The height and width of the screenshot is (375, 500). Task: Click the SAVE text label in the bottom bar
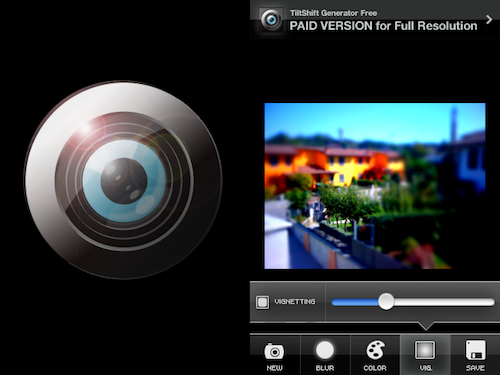point(475,368)
